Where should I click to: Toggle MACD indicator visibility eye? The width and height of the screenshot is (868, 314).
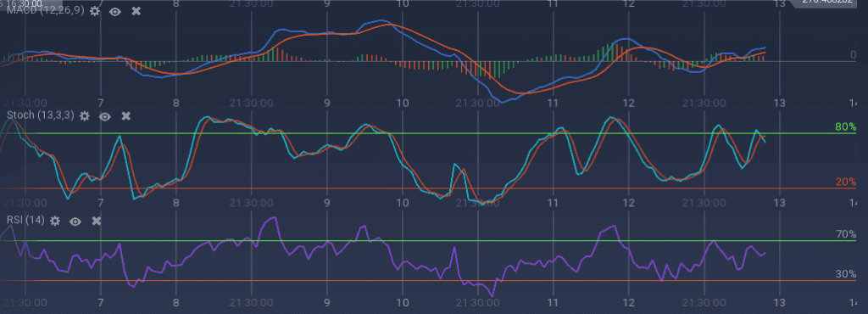pyautogui.click(x=115, y=11)
